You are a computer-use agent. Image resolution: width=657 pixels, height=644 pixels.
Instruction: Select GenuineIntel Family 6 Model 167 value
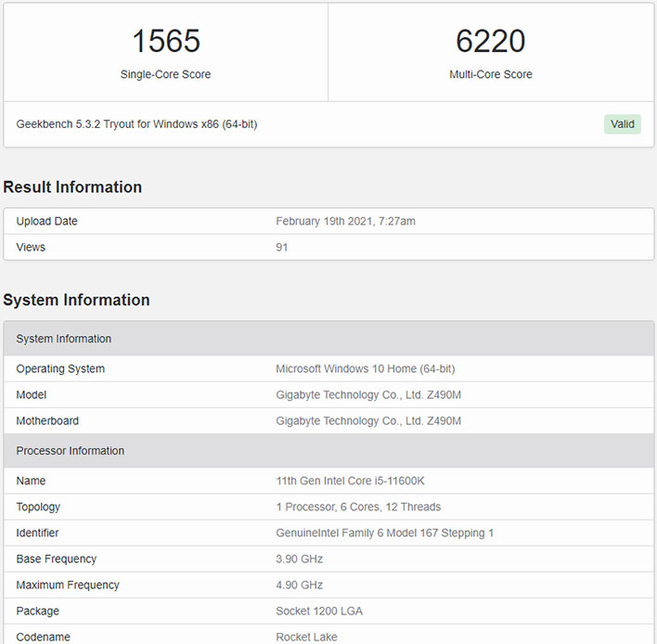pos(385,533)
